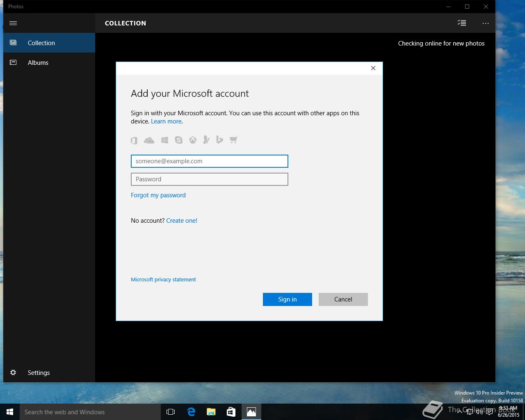Click the Checking online for new photos status
The image size is (525, 420).
441,43
